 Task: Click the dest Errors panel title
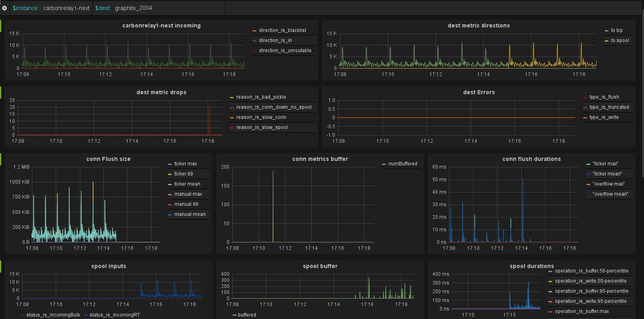point(479,92)
